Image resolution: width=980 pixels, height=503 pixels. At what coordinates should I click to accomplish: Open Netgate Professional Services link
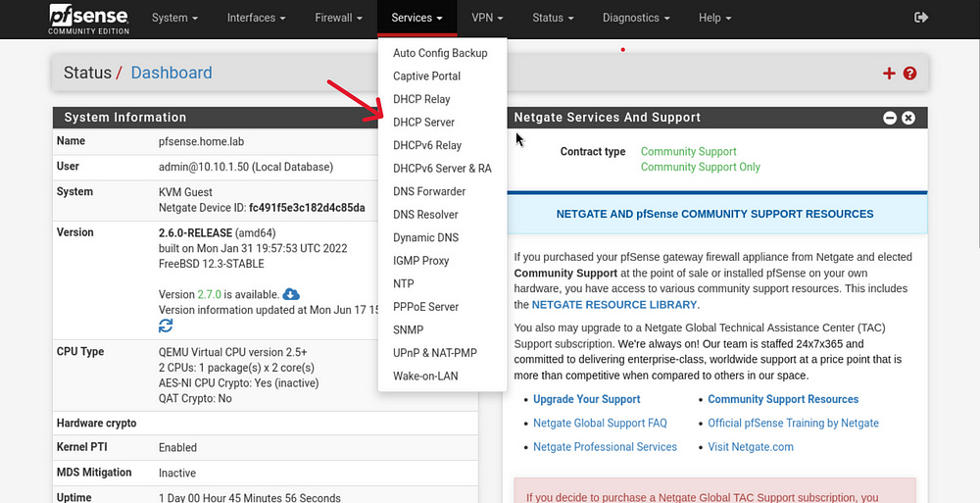coord(605,447)
